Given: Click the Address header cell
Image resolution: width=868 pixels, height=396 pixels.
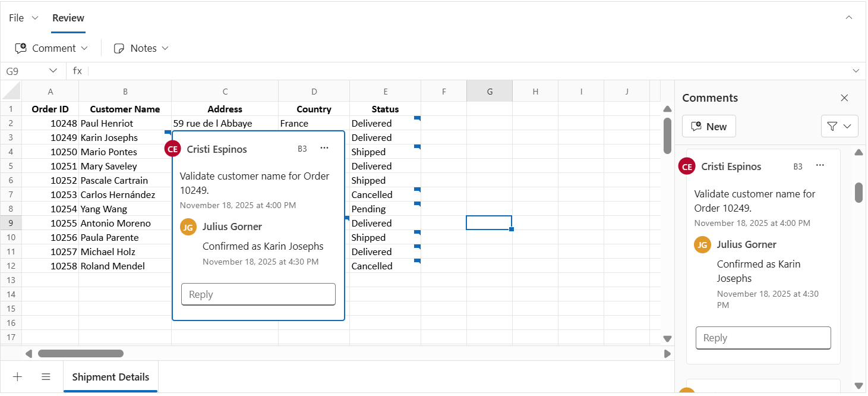Looking at the screenshot, I should pos(225,109).
